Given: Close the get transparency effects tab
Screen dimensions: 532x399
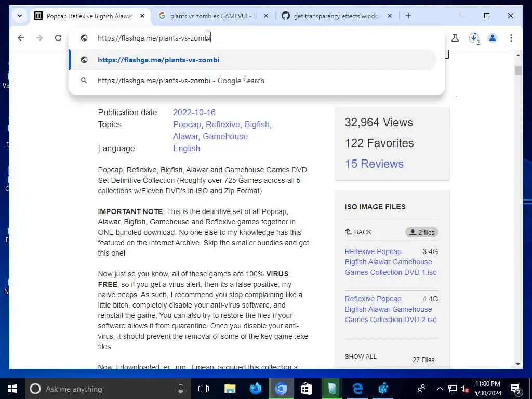Looking at the screenshot, I should click(390, 16).
